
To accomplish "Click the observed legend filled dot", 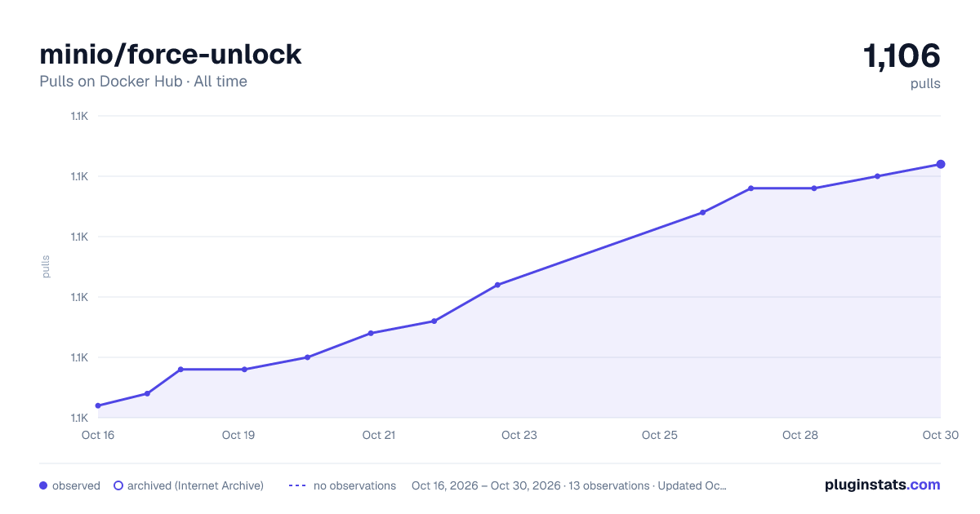I will [43, 485].
